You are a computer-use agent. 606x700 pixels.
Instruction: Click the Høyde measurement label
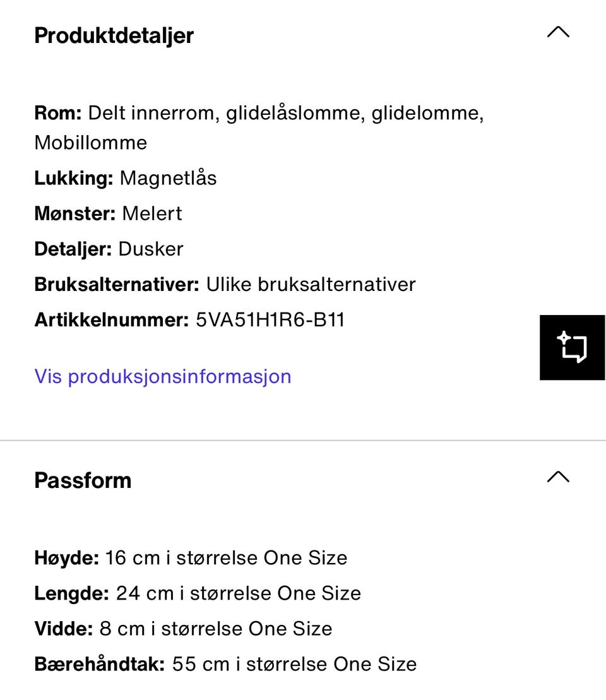click(66, 558)
